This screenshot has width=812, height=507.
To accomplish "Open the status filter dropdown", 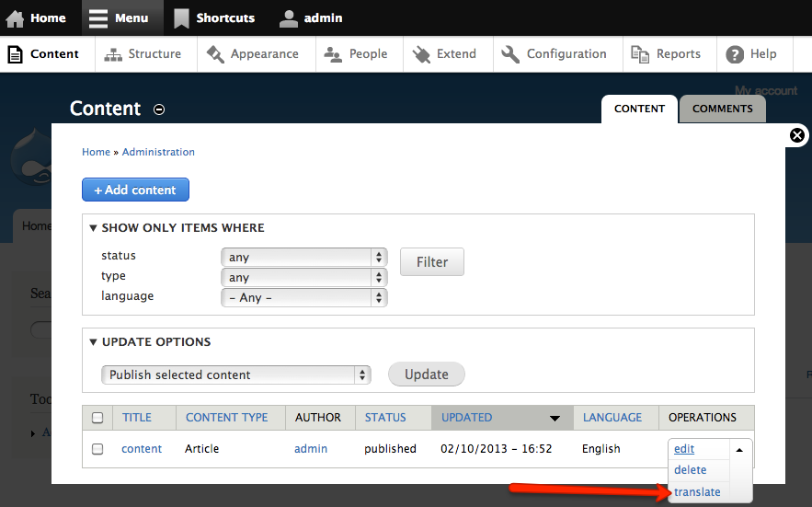I will pos(304,257).
